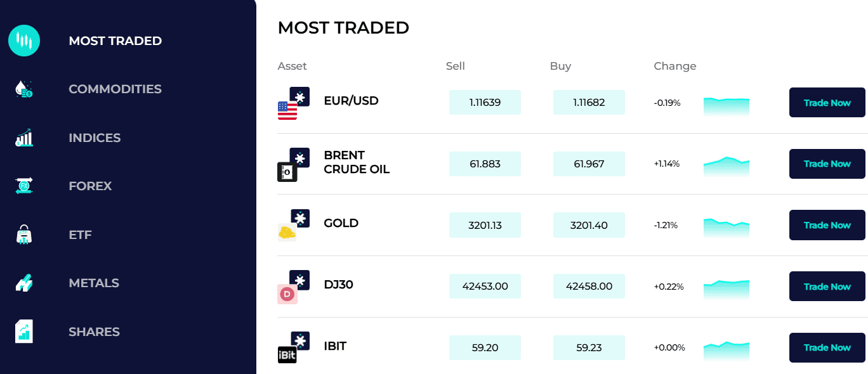Click the EUR/USD flag pair icon

(x=292, y=104)
